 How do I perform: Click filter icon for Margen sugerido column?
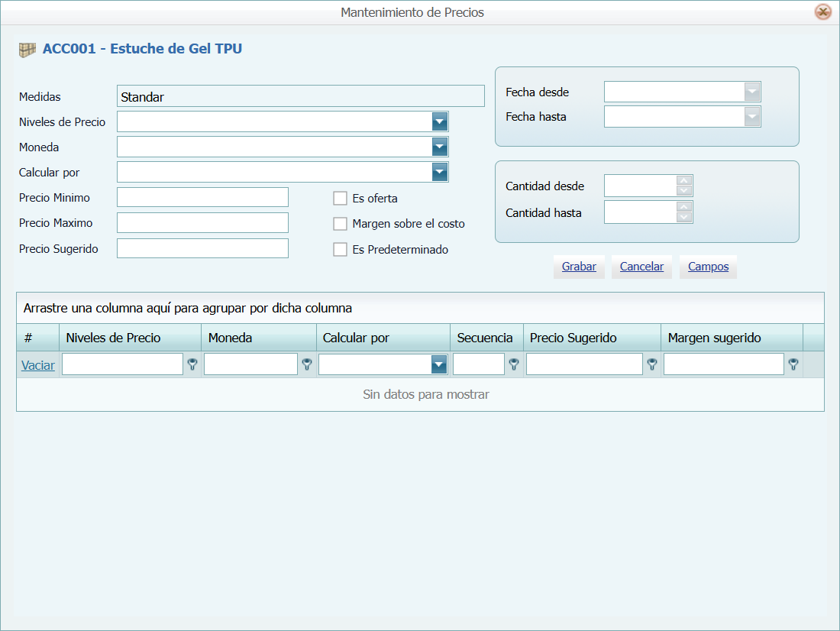coord(793,365)
